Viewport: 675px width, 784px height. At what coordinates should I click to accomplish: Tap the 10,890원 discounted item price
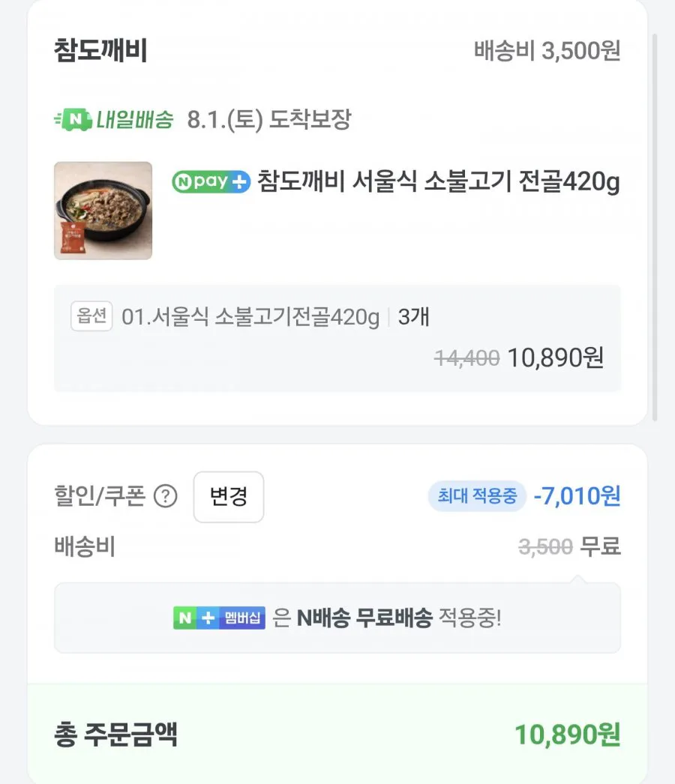[x=556, y=358]
